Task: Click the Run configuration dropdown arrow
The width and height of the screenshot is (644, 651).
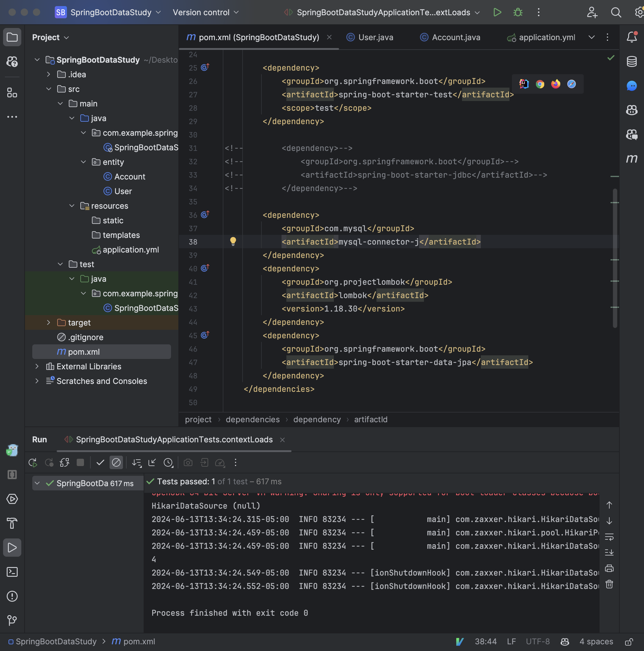Action: pyautogui.click(x=477, y=12)
